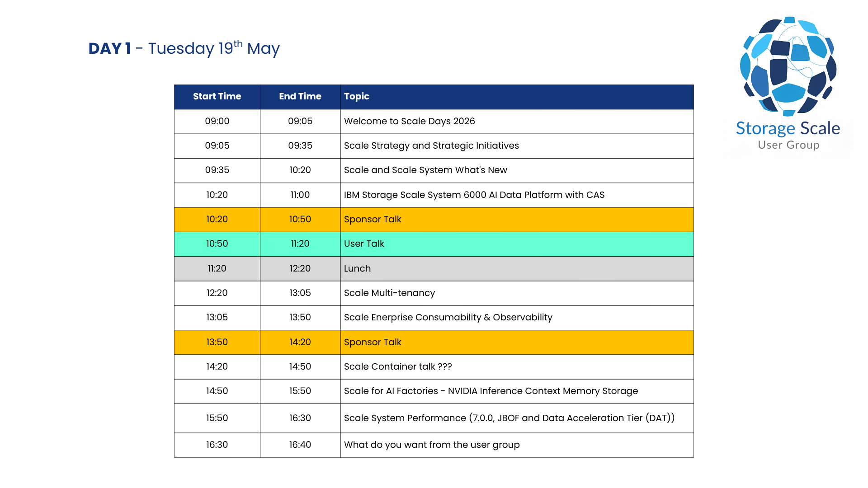The height and width of the screenshot is (488, 868).
Task: Click Scale System Performance topic cell
Action: [x=509, y=418]
